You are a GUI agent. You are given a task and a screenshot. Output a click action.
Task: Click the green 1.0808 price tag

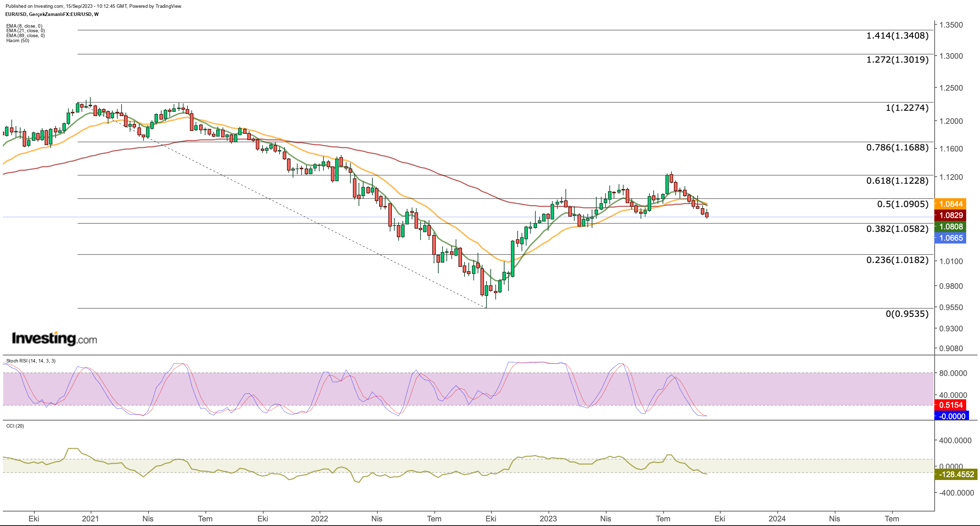click(950, 227)
